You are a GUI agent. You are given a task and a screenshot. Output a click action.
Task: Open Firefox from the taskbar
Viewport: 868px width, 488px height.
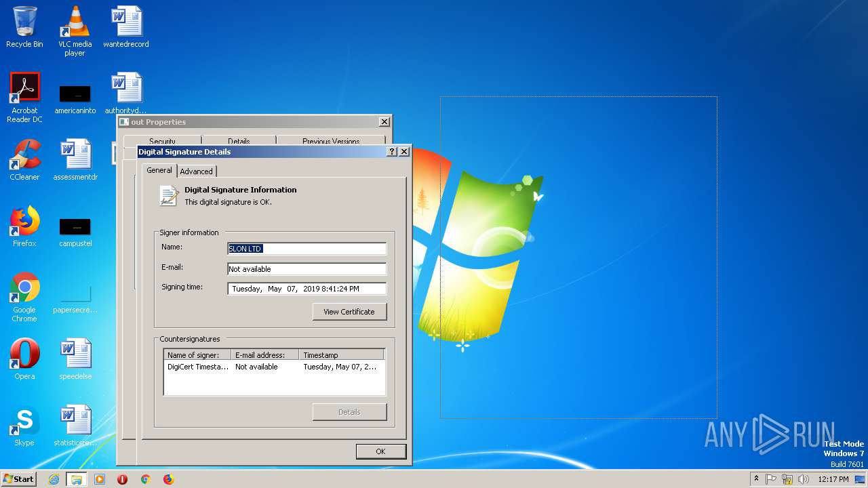(x=168, y=479)
